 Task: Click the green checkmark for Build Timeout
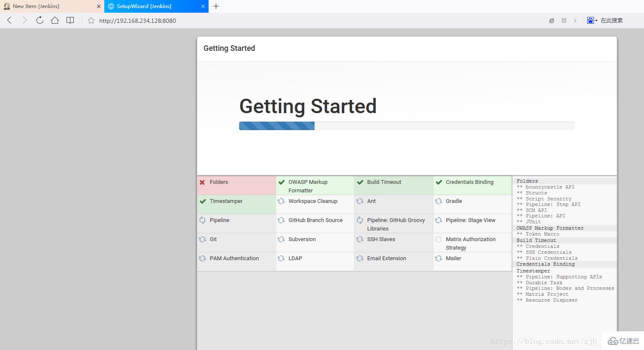click(360, 182)
